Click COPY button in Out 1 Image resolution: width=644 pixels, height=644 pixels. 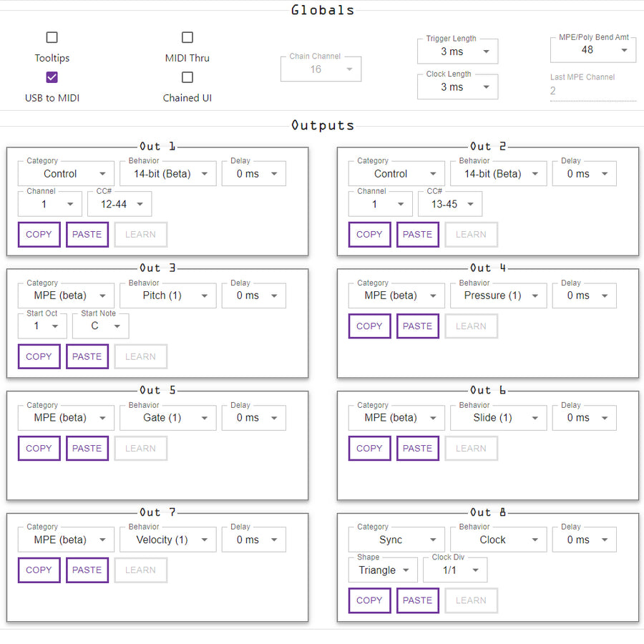[39, 235]
